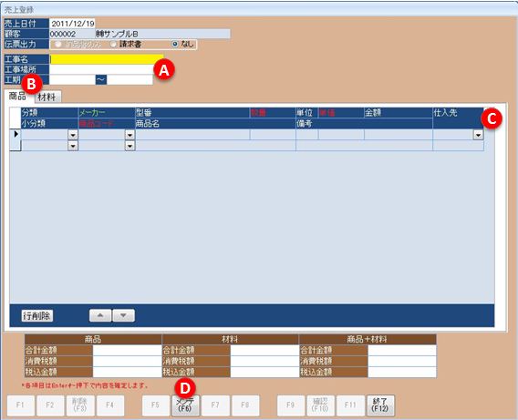Viewport: 518px width, 420px height.
Task: Select the current row marker arrow
Action: (x=16, y=134)
